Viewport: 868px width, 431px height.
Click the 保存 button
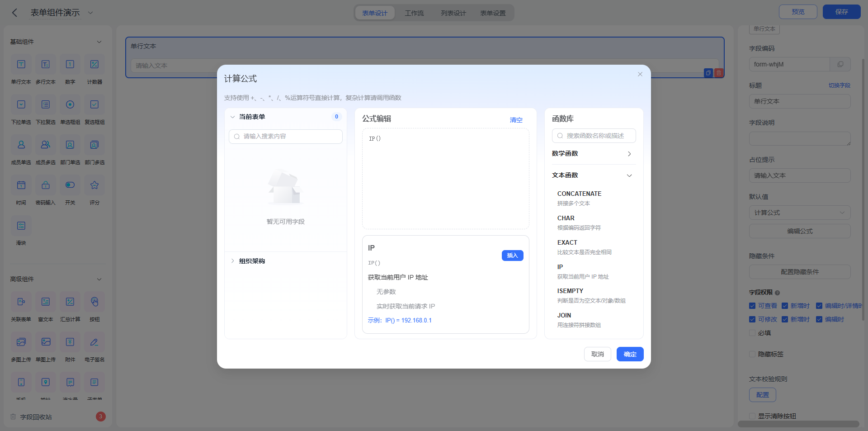(841, 12)
